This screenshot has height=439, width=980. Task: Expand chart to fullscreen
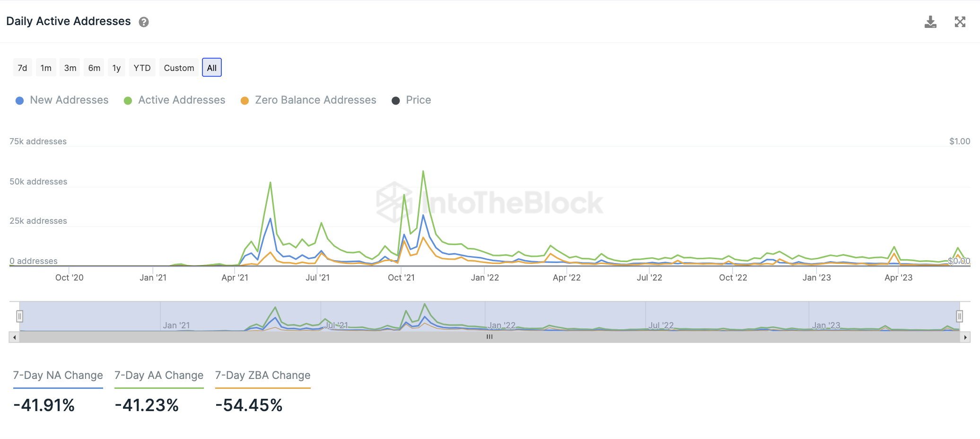(960, 22)
